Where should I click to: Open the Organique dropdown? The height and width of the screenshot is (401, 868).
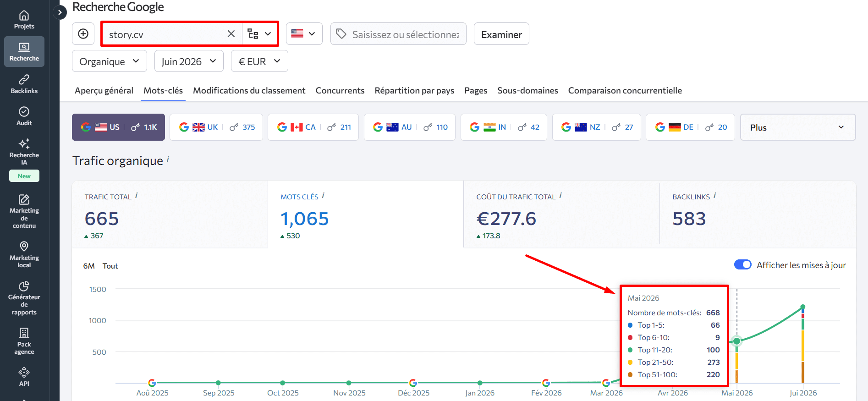point(110,61)
